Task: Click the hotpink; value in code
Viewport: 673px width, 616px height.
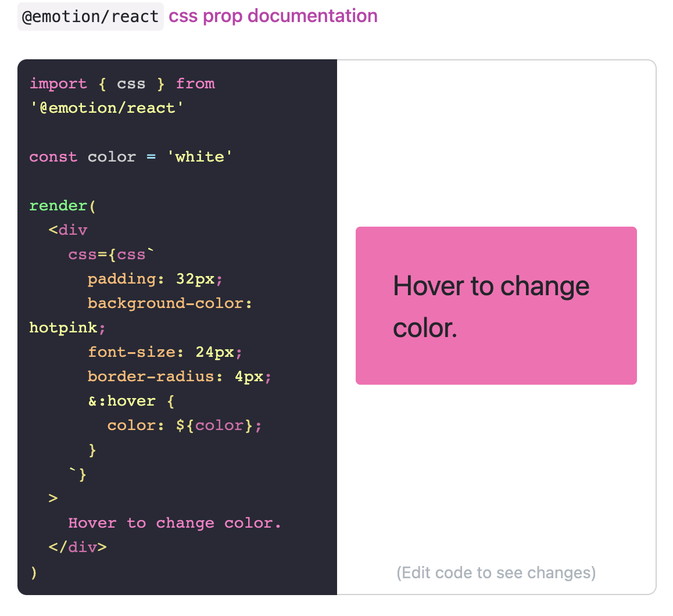Action: tap(67, 328)
